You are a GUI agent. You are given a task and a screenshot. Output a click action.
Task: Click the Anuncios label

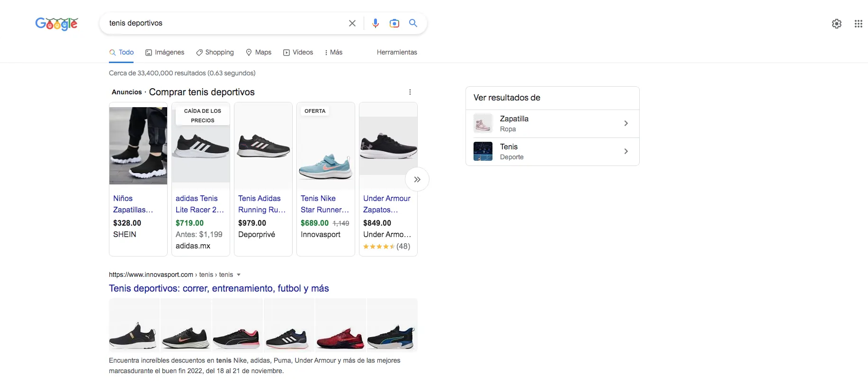pos(126,92)
